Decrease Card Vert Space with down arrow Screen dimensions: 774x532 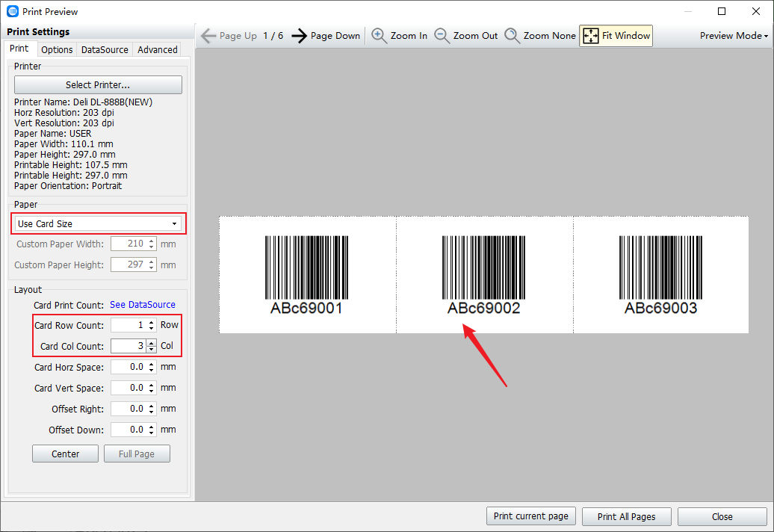(x=152, y=392)
